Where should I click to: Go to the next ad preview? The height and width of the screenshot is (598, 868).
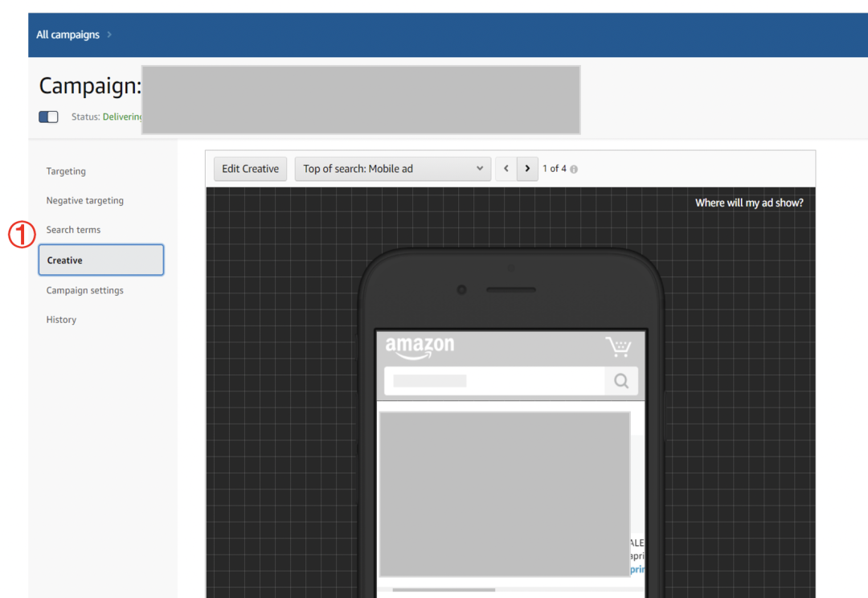point(527,169)
